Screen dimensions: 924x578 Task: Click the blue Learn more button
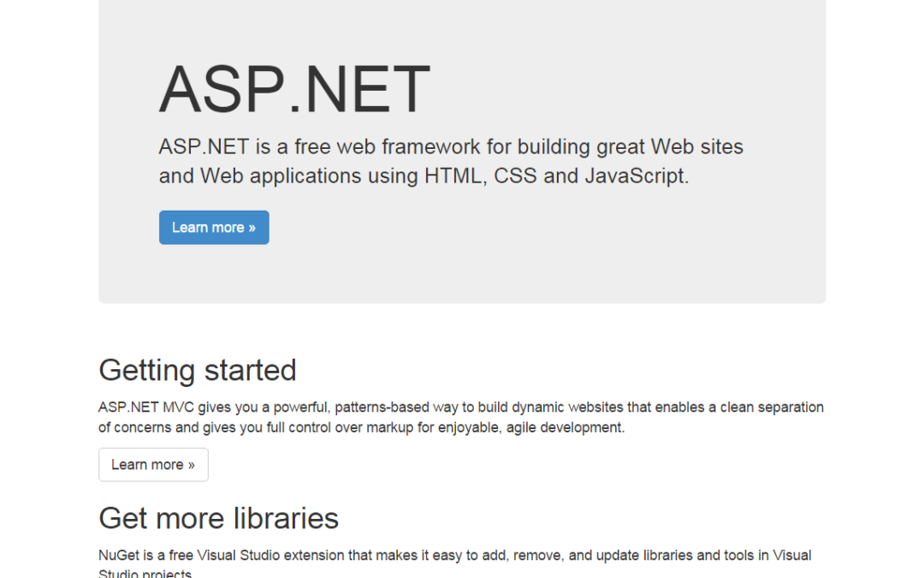(x=214, y=228)
